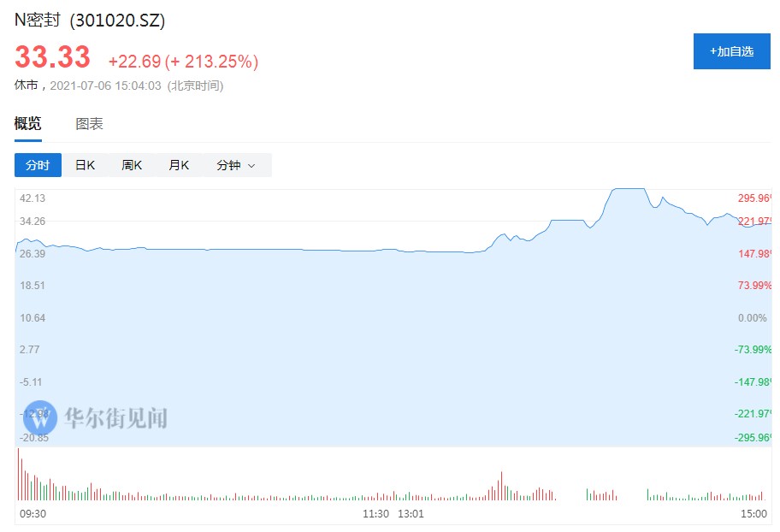The image size is (780, 532).
Task: Switch to the 概览 tab
Action: coord(27,124)
